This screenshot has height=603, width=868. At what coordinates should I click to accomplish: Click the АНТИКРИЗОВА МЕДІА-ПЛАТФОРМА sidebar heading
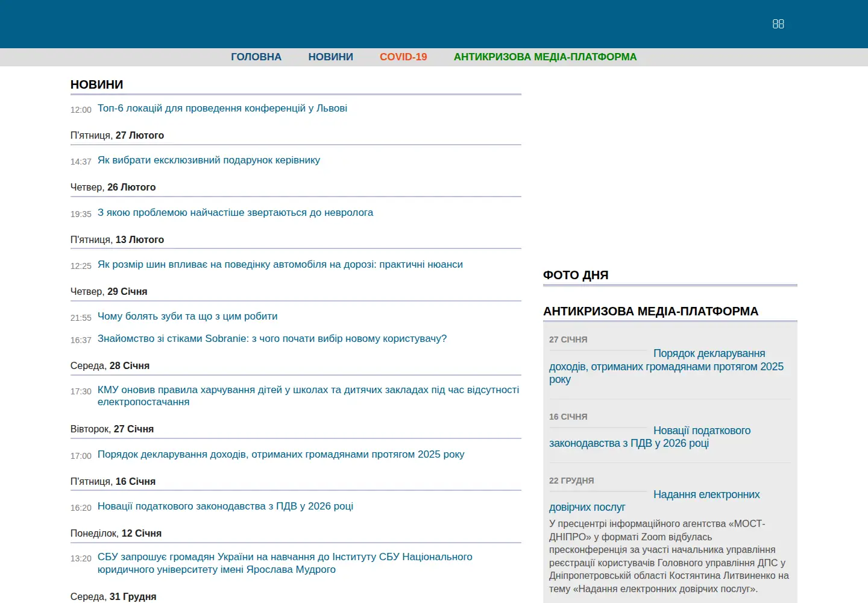tap(650, 312)
